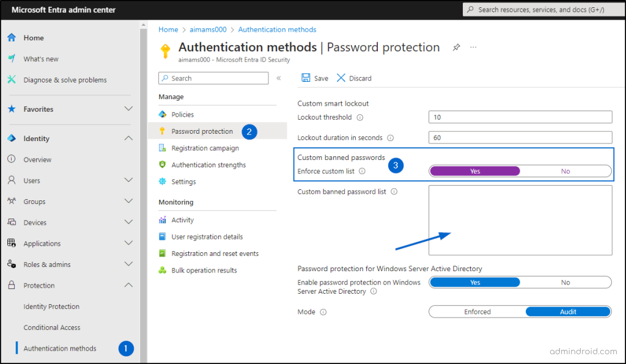Click the Settings gear icon under Manage
626x364 pixels.
point(163,181)
